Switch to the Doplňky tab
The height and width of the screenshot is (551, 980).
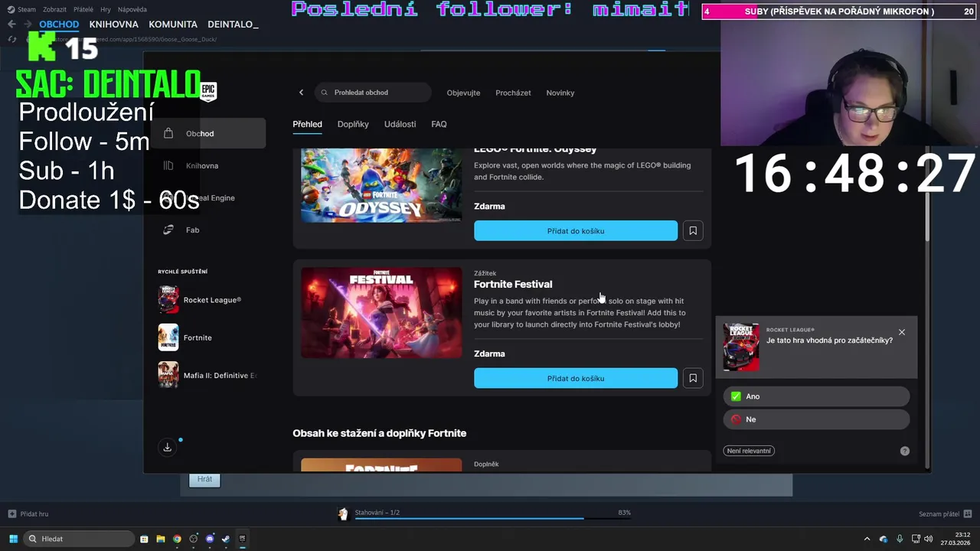[x=353, y=124]
